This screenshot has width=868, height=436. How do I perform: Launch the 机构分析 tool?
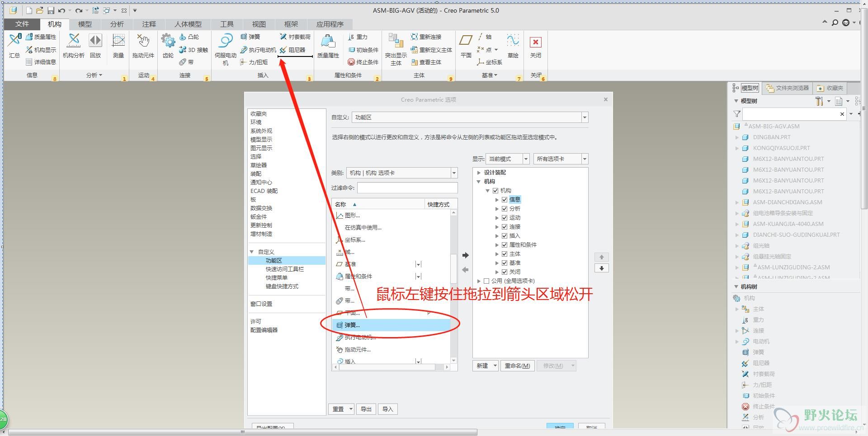pyautogui.click(x=74, y=46)
